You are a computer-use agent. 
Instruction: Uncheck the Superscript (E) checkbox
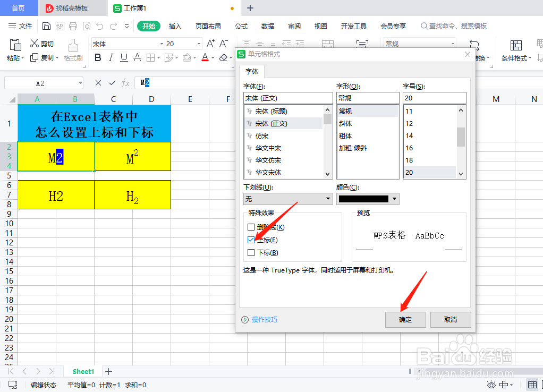pos(251,240)
